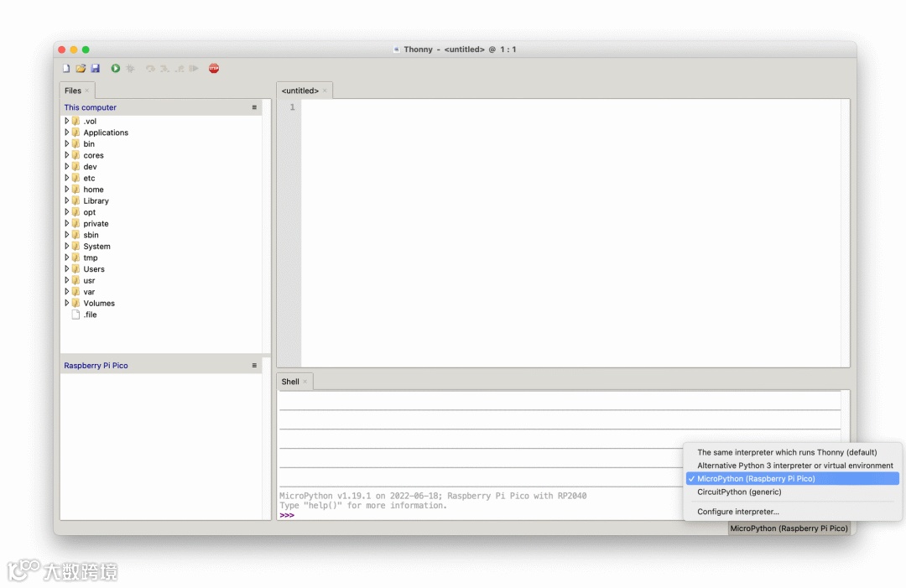Click inside the empty code editor area
The height and width of the screenshot is (588, 906).
571,233
